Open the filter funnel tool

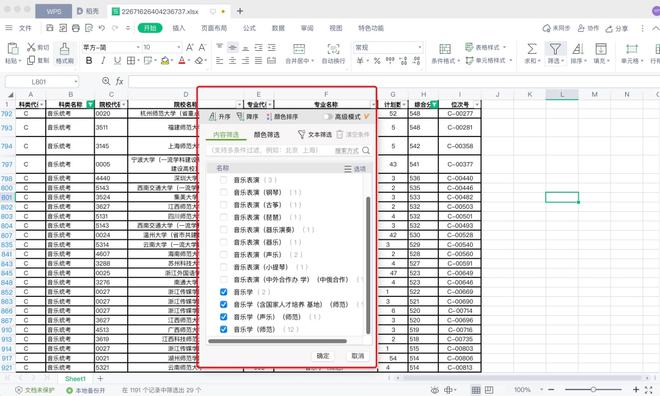pyautogui.click(x=555, y=49)
